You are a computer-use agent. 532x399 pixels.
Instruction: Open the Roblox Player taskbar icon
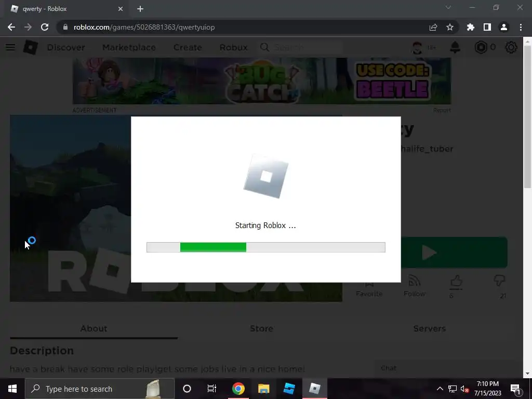pyautogui.click(x=314, y=389)
